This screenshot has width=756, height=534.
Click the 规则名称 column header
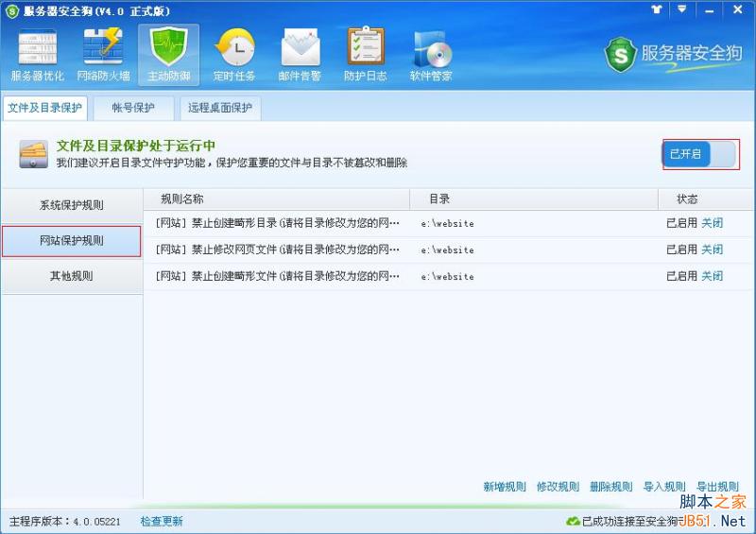pos(182,198)
